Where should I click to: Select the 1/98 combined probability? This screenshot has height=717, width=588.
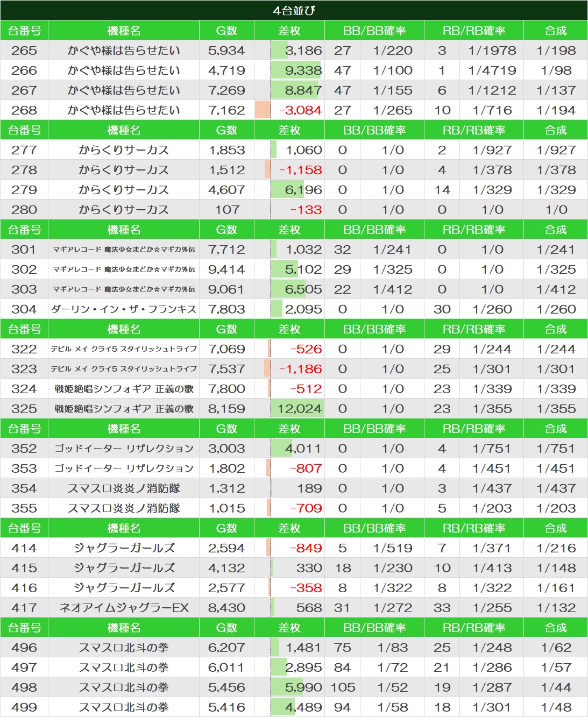556,70
